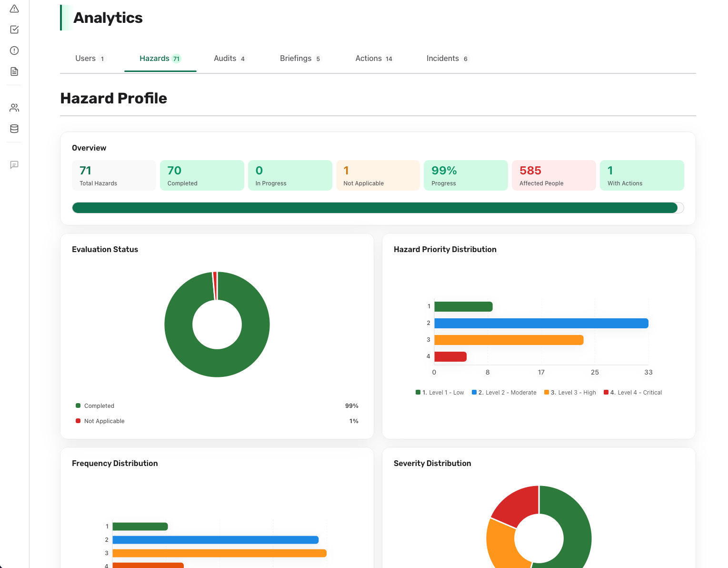The height and width of the screenshot is (568, 728).
Task: Click the Hazard Priority Distribution title
Action: point(445,249)
